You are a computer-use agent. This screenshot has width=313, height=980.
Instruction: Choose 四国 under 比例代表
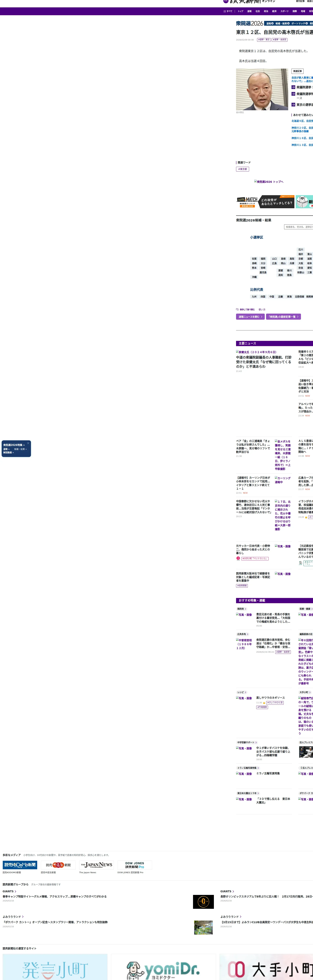point(263,296)
